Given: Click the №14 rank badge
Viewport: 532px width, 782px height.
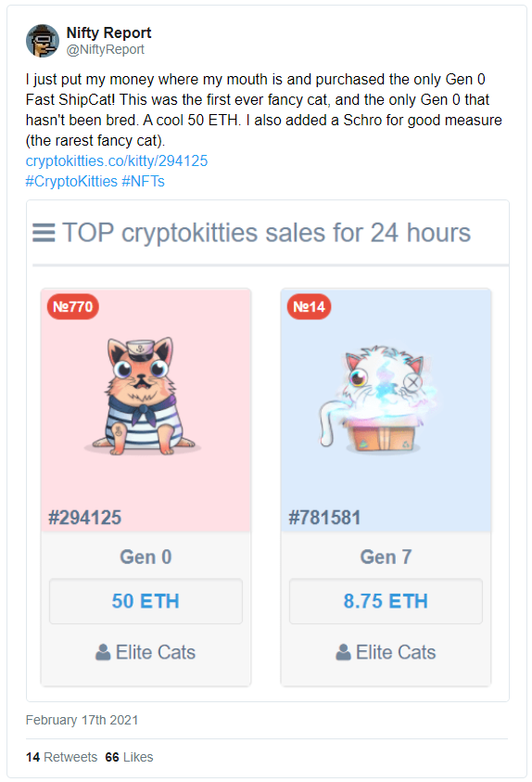Looking at the screenshot, I should (309, 306).
